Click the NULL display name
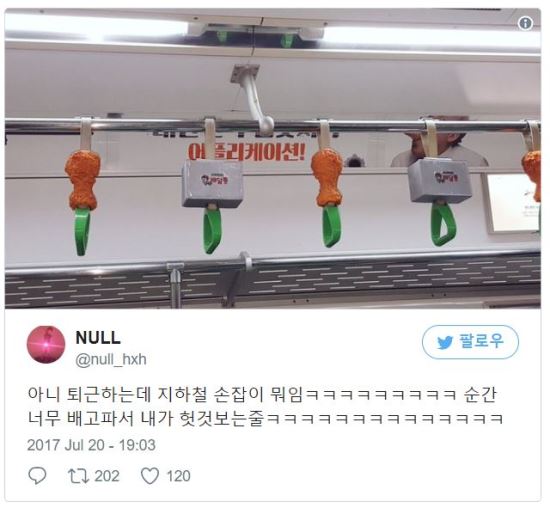 point(98,338)
